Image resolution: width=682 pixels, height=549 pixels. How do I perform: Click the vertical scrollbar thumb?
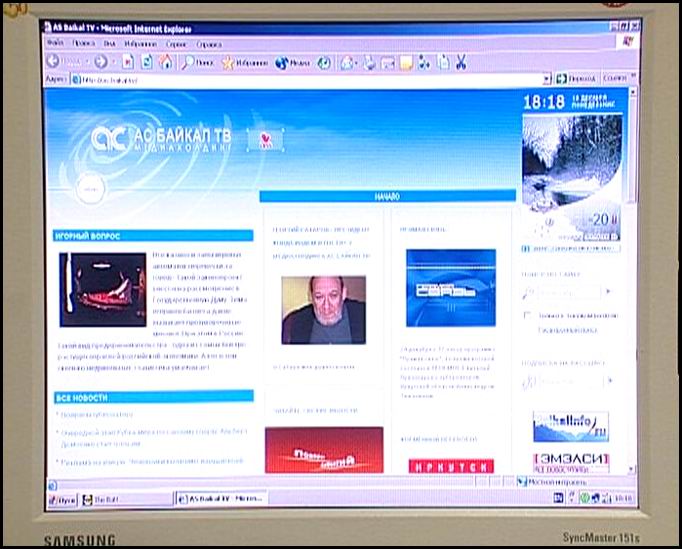[x=633, y=150]
